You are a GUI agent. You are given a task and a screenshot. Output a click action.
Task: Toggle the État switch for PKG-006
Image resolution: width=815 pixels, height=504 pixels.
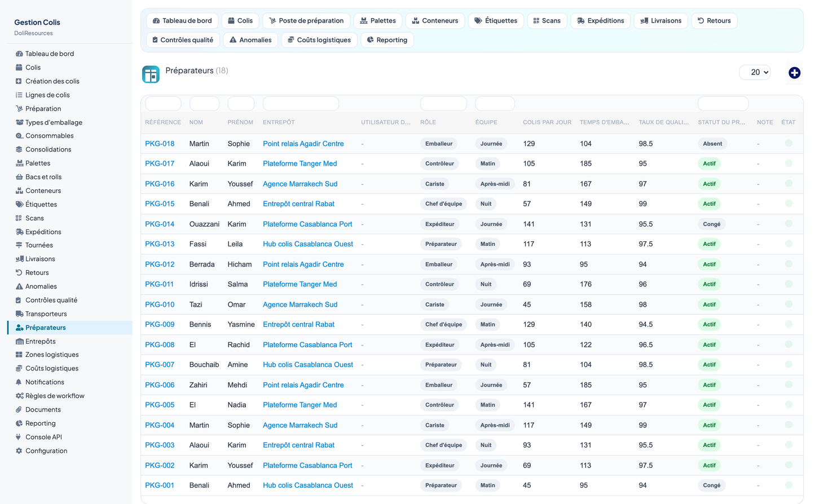click(788, 384)
